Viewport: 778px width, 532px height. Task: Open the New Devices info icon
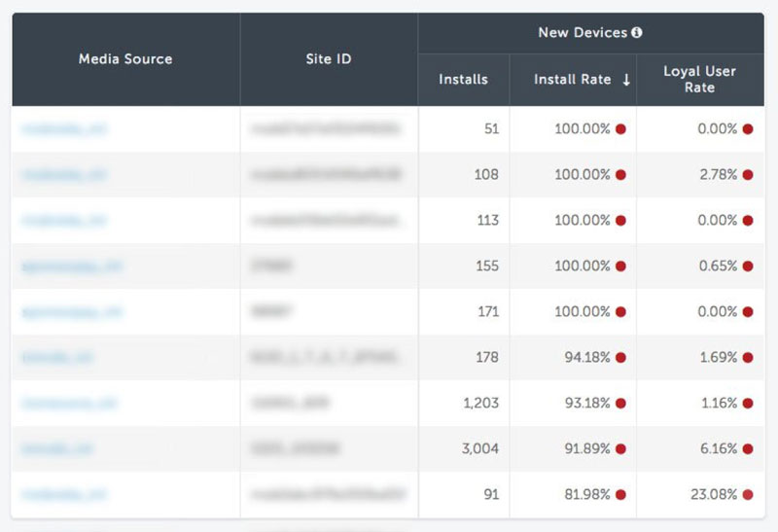[637, 33]
